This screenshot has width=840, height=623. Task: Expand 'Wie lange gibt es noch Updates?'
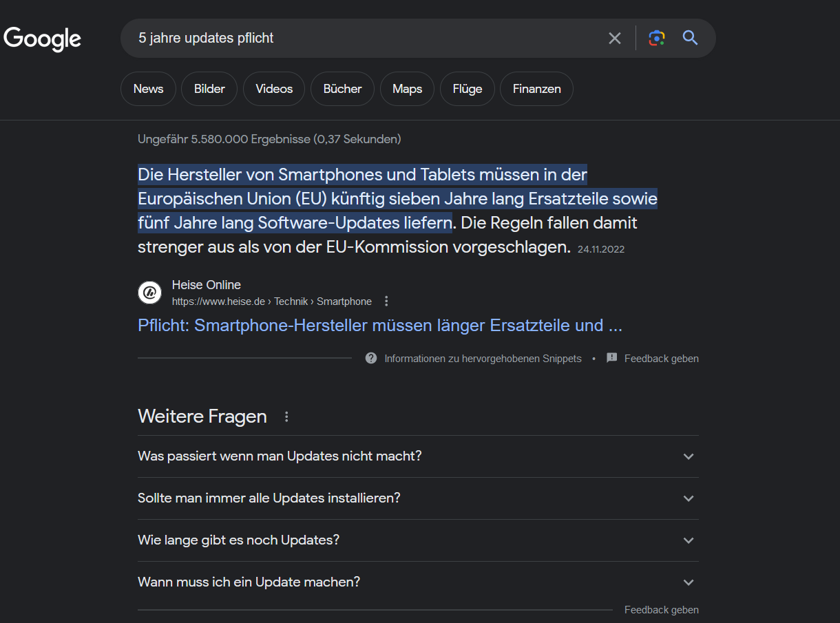click(688, 540)
